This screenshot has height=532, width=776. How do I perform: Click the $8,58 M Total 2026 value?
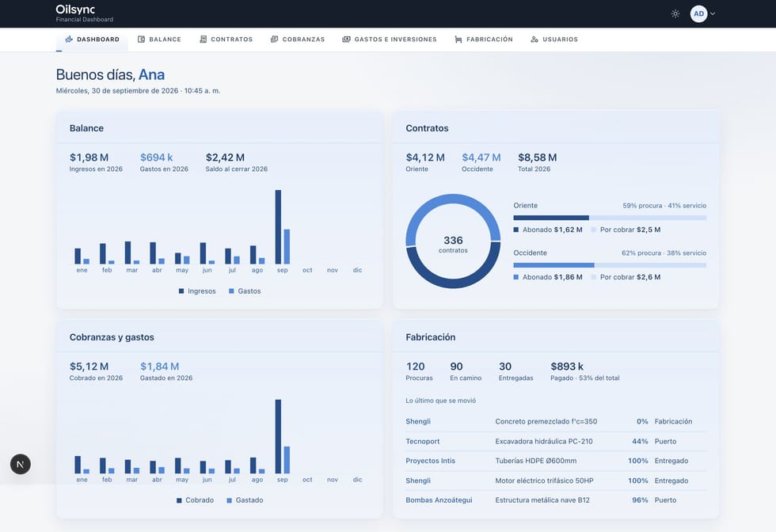(537, 158)
